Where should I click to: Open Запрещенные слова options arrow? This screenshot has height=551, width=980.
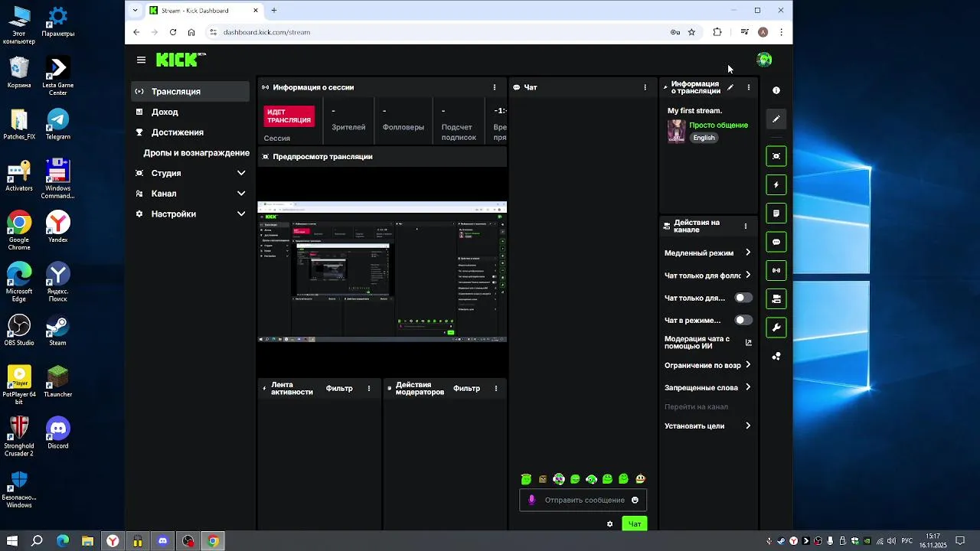(748, 387)
